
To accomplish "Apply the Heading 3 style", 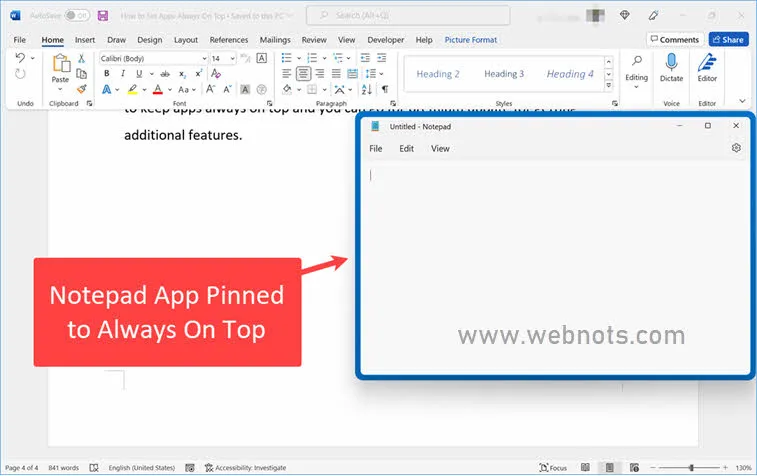I will [x=504, y=74].
